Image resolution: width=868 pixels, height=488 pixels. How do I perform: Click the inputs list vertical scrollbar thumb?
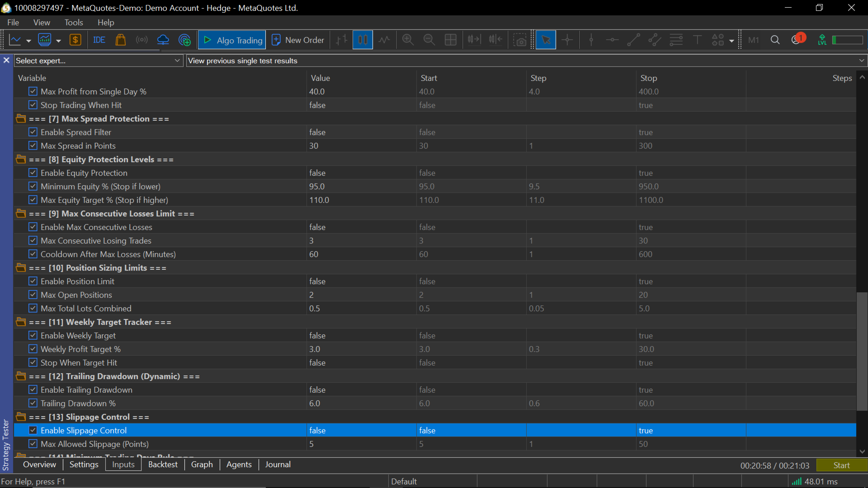tap(862, 352)
